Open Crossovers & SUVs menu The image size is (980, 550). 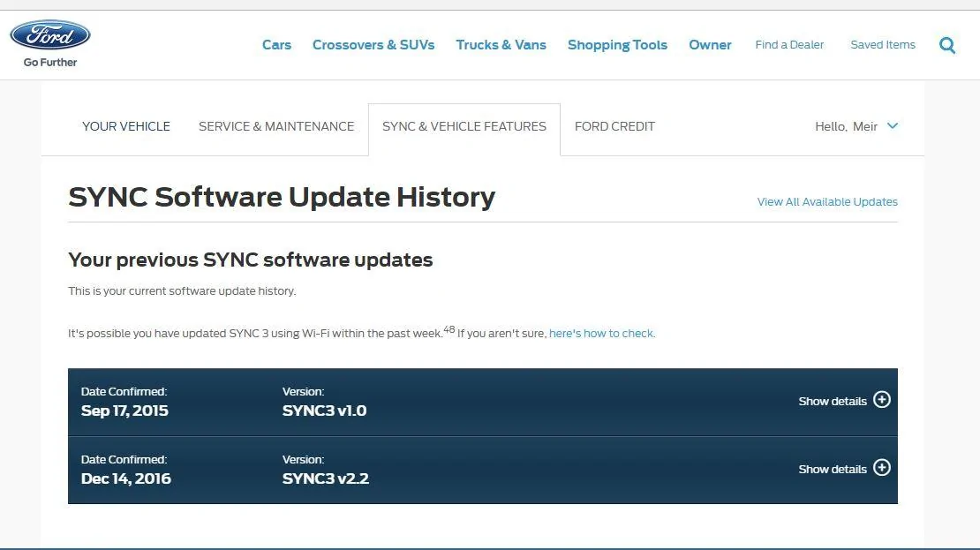[373, 45]
